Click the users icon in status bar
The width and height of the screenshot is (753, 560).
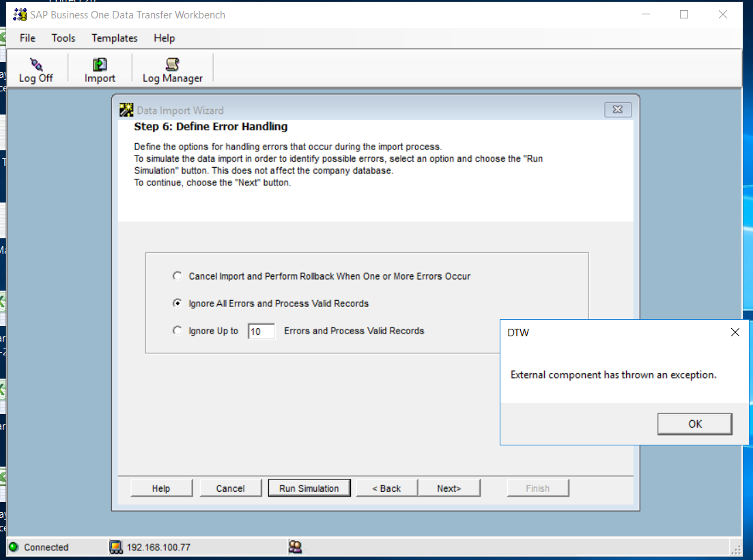point(295,547)
